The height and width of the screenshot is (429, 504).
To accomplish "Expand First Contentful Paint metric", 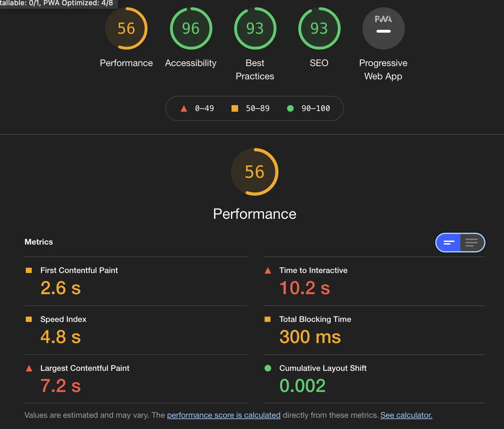I will [x=79, y=270].
